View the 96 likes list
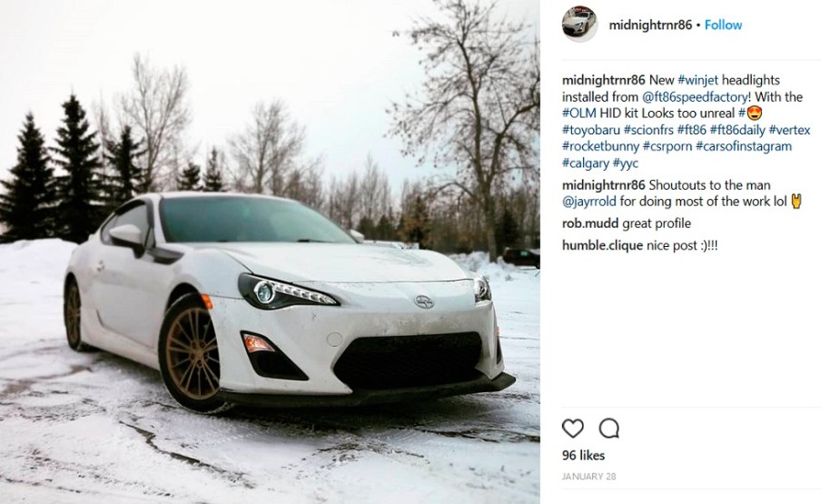 [583, 455]
